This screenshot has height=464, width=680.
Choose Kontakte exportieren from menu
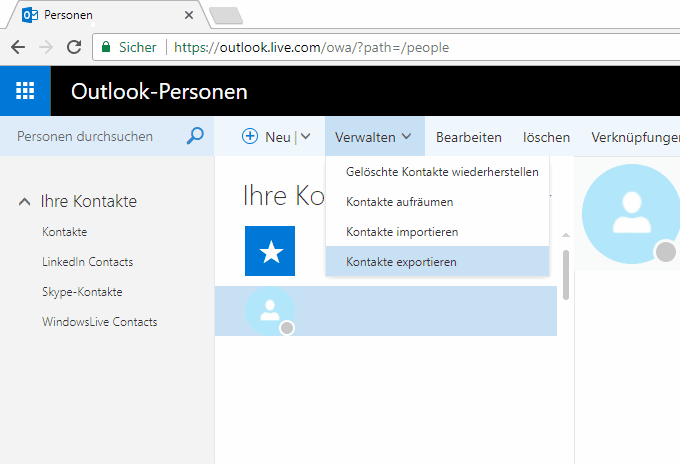coord(438,261)
